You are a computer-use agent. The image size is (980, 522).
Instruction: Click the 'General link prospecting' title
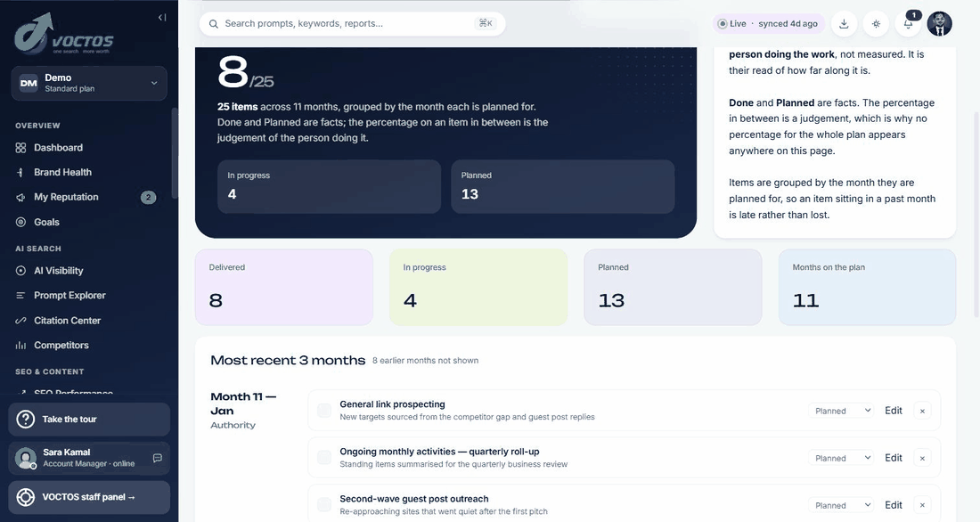pyautogui.click(x=393, y=404)
